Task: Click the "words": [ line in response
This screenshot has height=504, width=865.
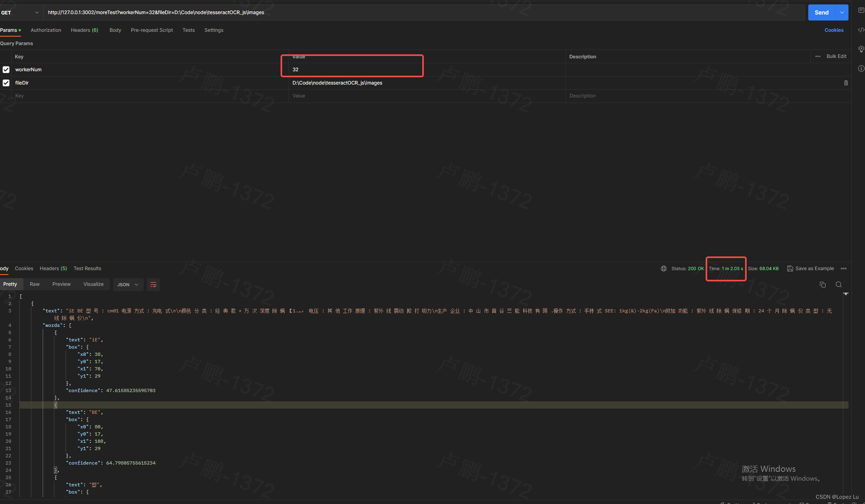Action: click(x=57, y=325)
